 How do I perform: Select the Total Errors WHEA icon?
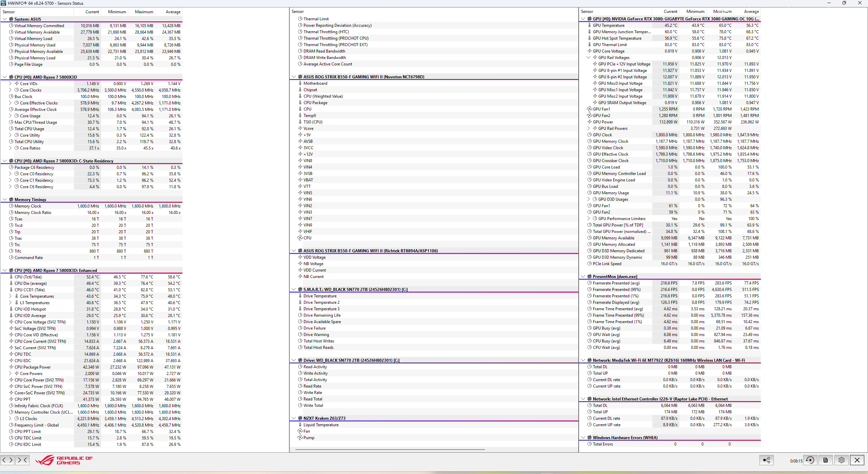coord(590,444)
